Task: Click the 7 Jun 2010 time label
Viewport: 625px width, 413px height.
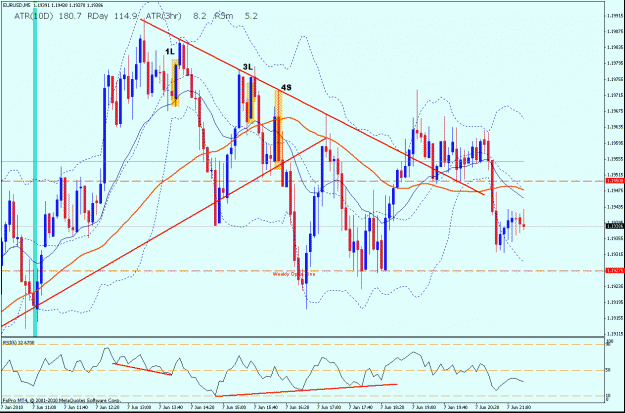Action: 13,408
